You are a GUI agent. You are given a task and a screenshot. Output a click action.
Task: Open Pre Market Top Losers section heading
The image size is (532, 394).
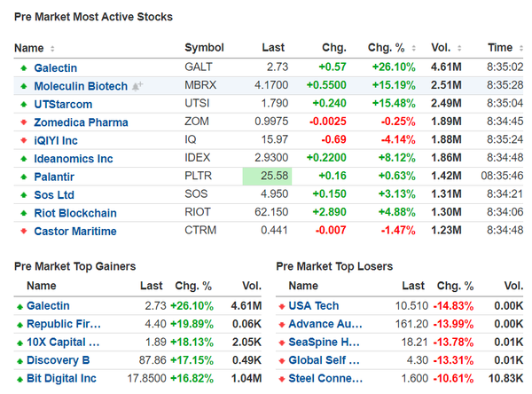[x=334, y=266]
